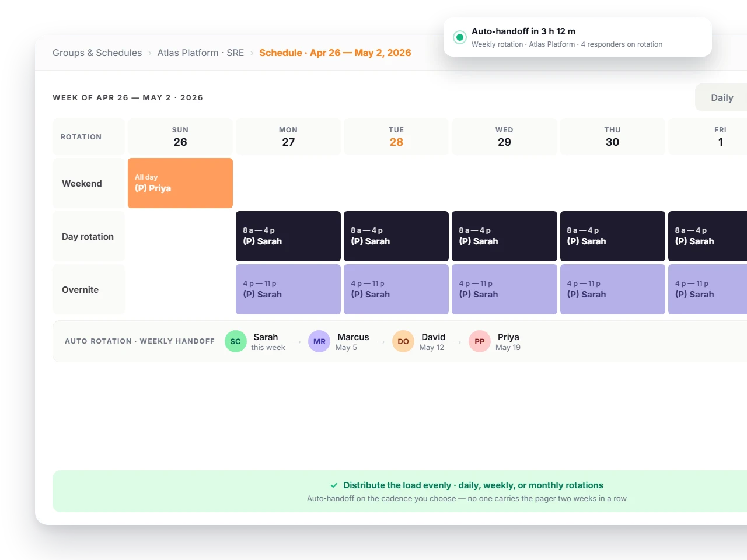Open Sarah's 4p–11p shift on Thursday

613,289
